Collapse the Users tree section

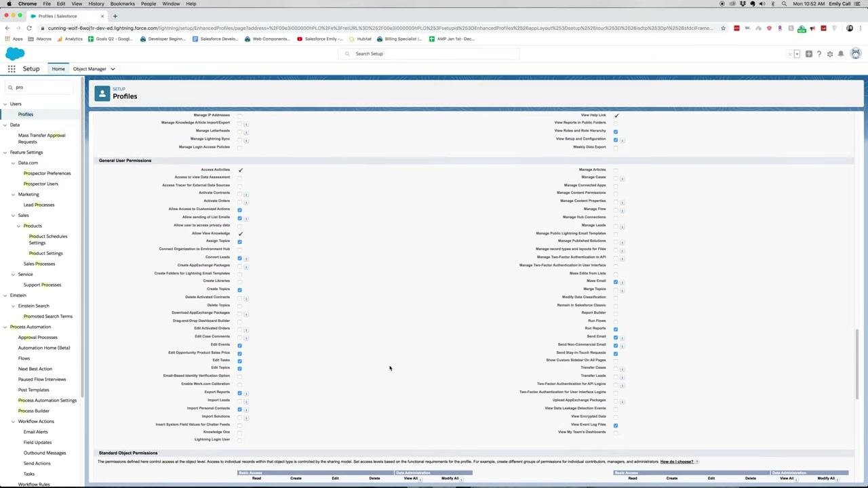(5, 104)
